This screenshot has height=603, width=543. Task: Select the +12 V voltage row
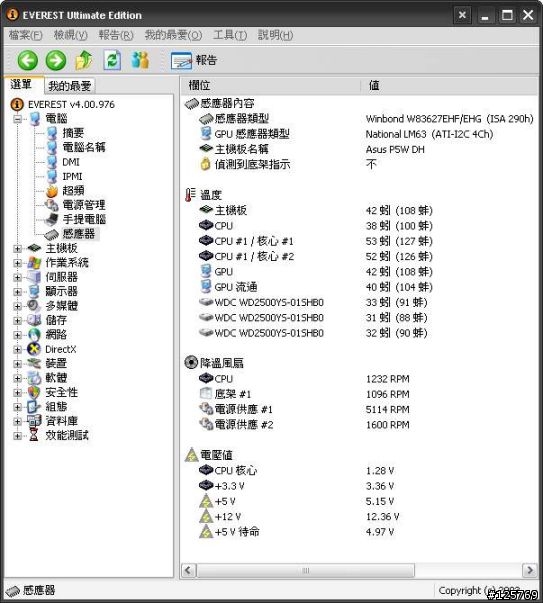[360, 516]
